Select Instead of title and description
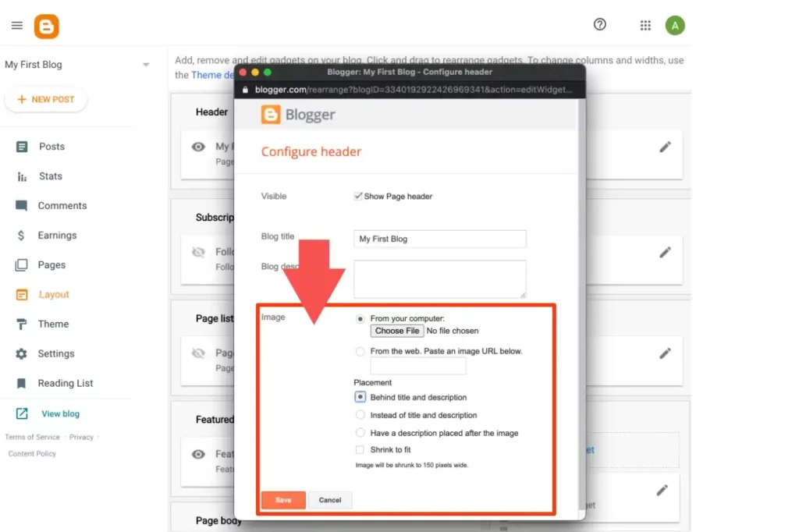Screen dimensions: 799x532 pyautogui.click(x=360, y=415)
